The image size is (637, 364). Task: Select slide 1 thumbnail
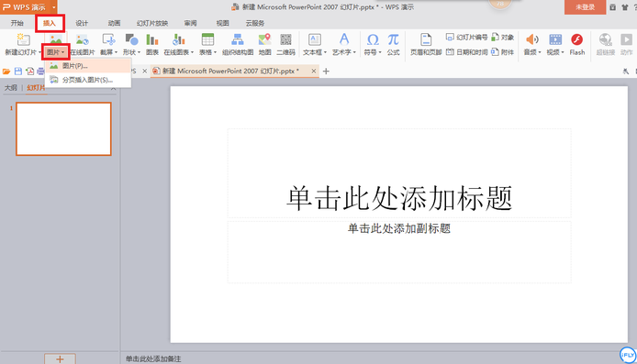click(63, 128)
